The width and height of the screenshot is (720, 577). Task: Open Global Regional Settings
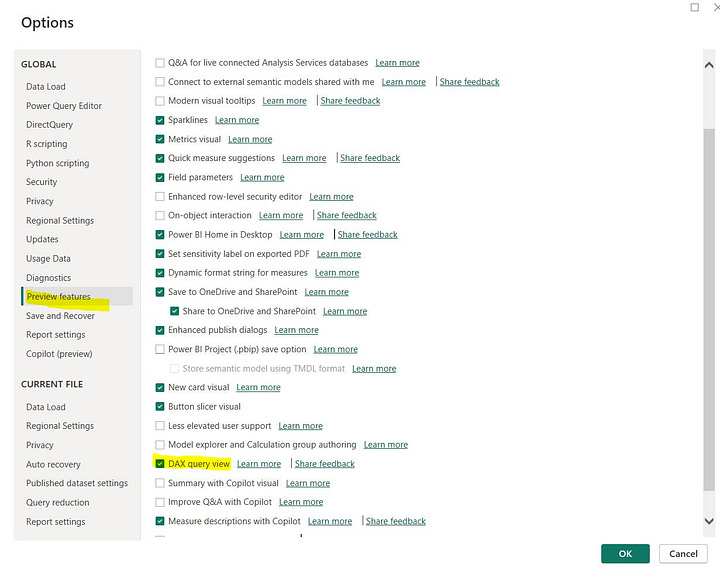pos(60,220)
